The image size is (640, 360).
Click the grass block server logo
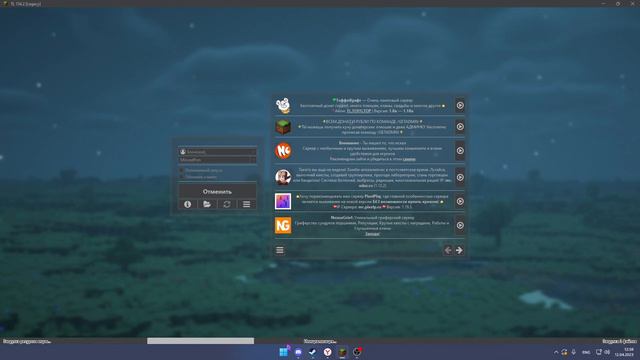pos(283,127)
